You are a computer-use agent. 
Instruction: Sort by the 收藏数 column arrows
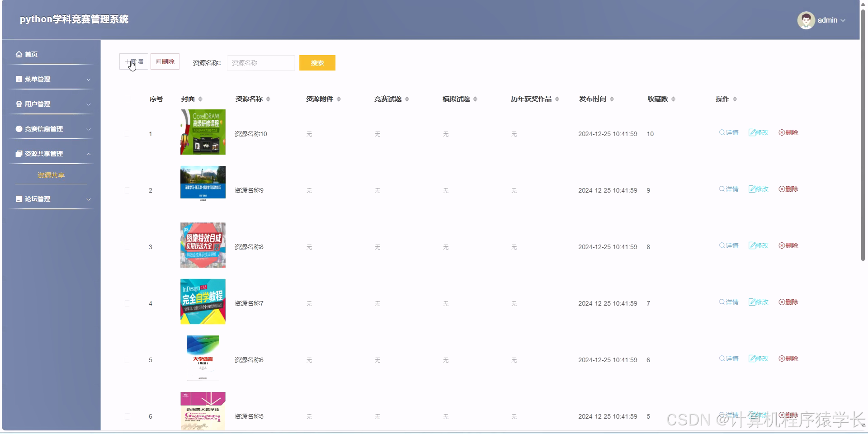[673, 99]
